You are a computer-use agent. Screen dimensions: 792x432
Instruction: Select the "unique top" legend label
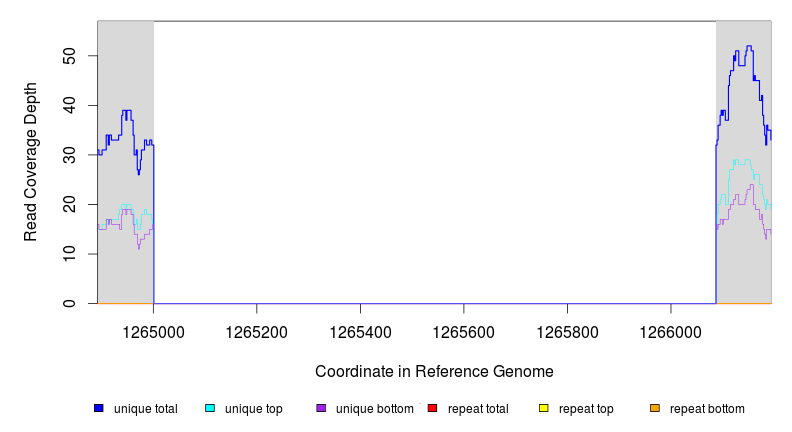click(254, 409)
